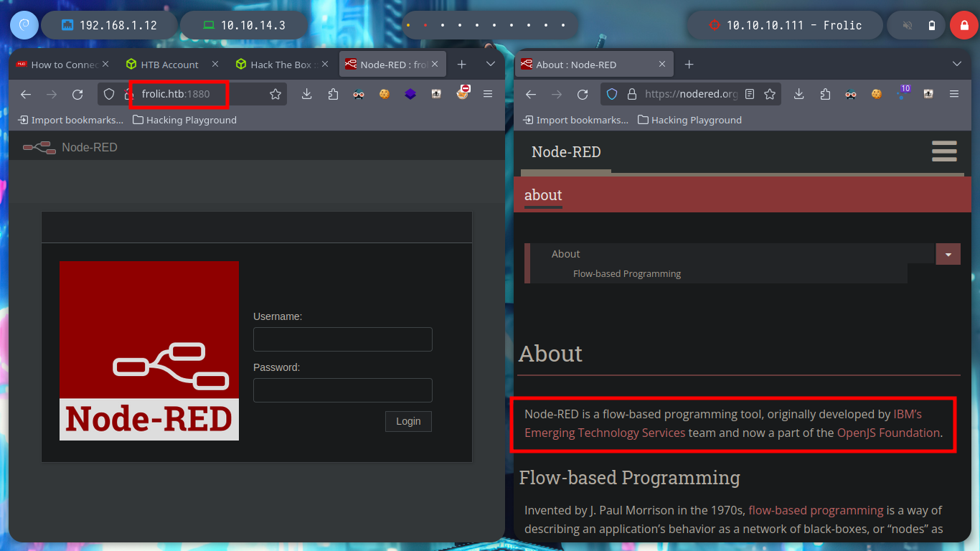Show site security padlock info for nodered.org
Screen dimensions: 980x551
pos(632,94)
